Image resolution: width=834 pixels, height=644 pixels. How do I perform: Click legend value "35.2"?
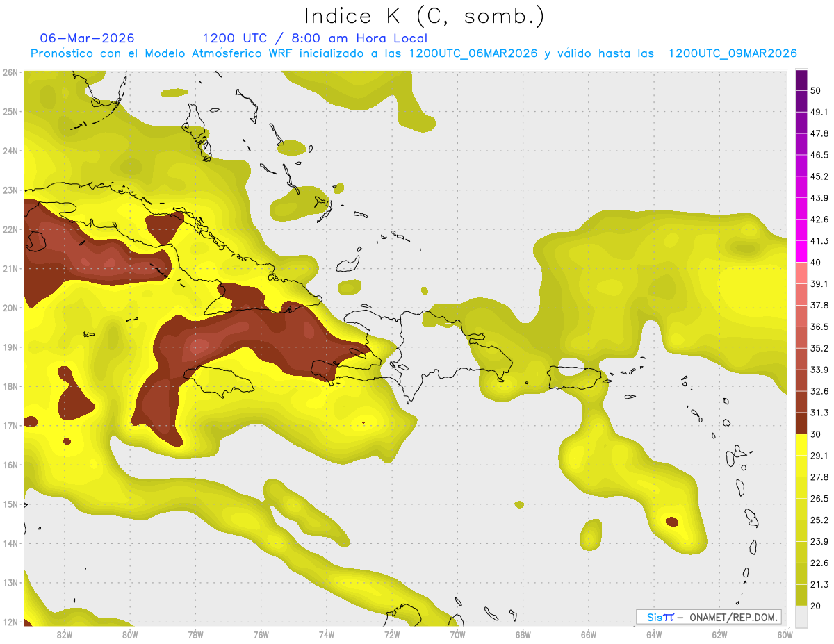[x=819, y=348]
